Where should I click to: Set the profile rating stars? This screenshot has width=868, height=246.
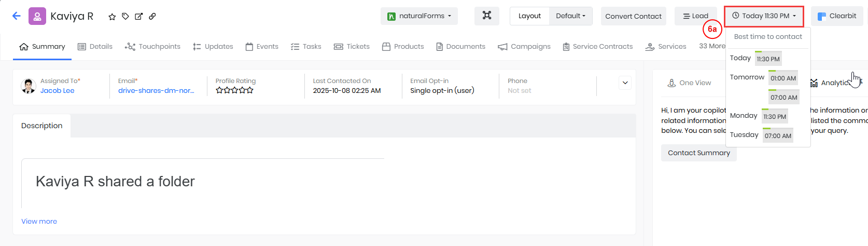(x=234, y=90)
